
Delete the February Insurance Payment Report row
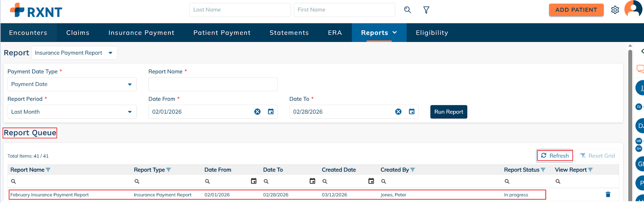coord(608,195)
